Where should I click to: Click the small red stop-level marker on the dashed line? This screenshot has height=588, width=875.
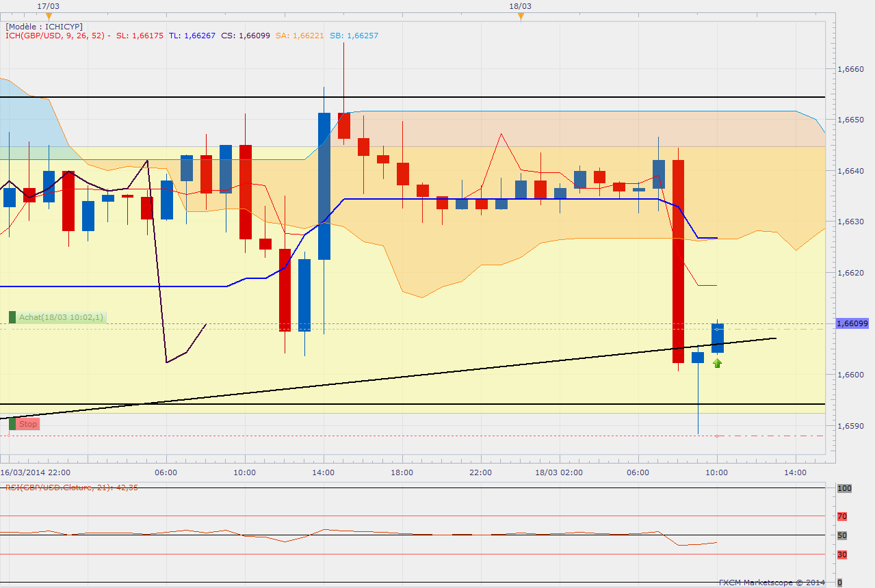pyautogui.click(x=717, y=436)
